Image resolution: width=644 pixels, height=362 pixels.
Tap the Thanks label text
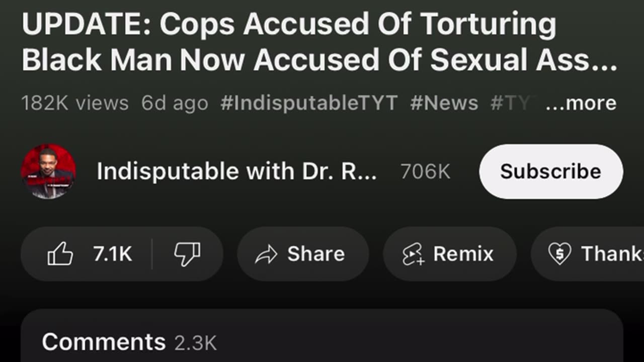612,254
